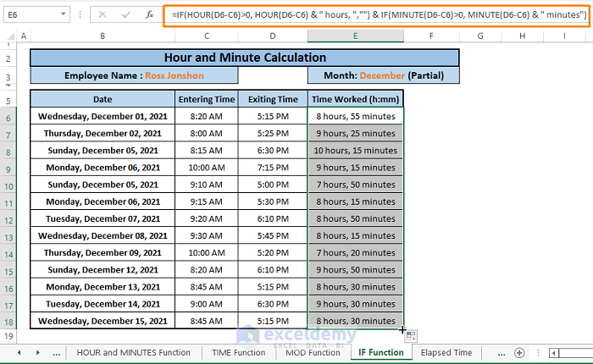Viewport: 593px width, 364px height.
Task: Select entering time '9:30 AM'
Action: [x=207, y=236]
